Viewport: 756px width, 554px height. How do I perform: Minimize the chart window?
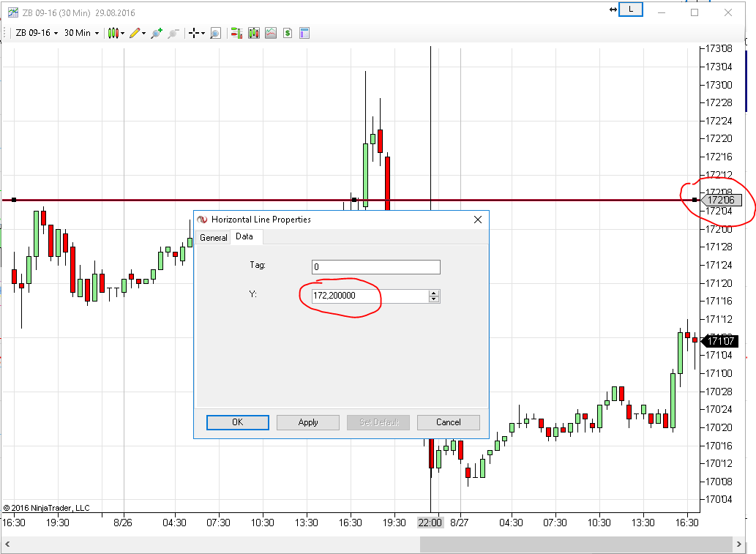point(662,12)
